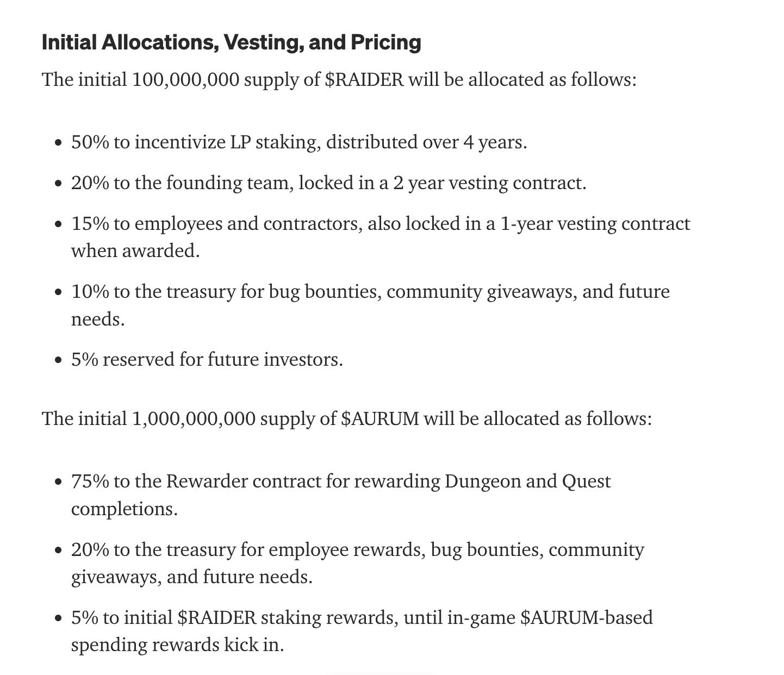Click the words "when awarded."
Viewport: 784px width, 675px height.
135,251
